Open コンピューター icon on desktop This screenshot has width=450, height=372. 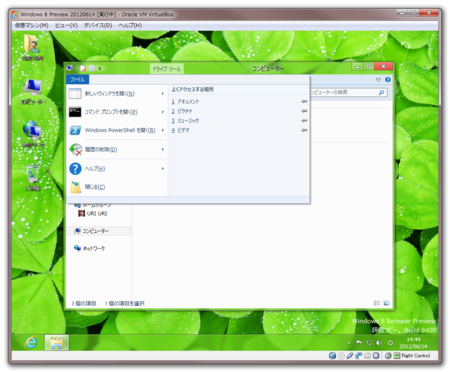(33, 92)
